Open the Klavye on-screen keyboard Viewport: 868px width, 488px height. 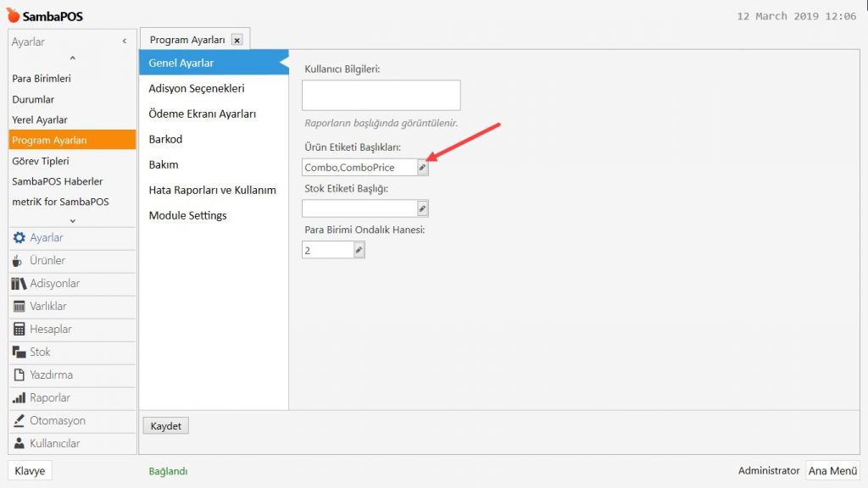30,471
